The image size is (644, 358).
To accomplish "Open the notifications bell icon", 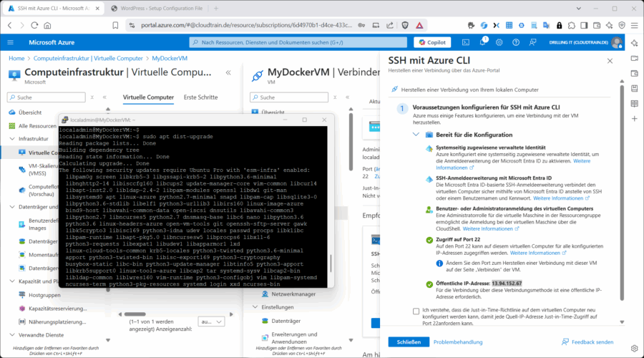I will click(x=482, y=42).
